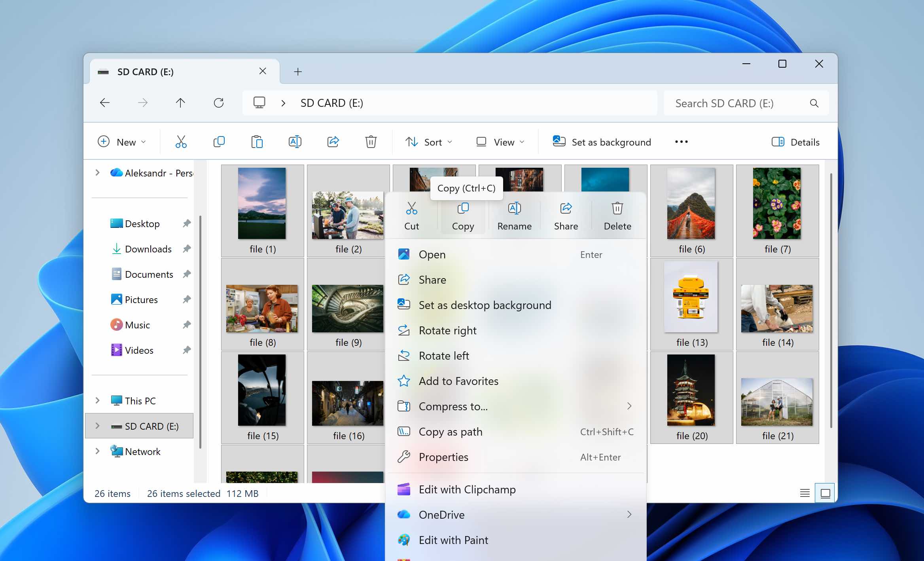Image resolution: width=924 pixels, height=561 pixels.
Task: Click the Delete (trash) toolbar icon
Action: (x=371, y=142)
